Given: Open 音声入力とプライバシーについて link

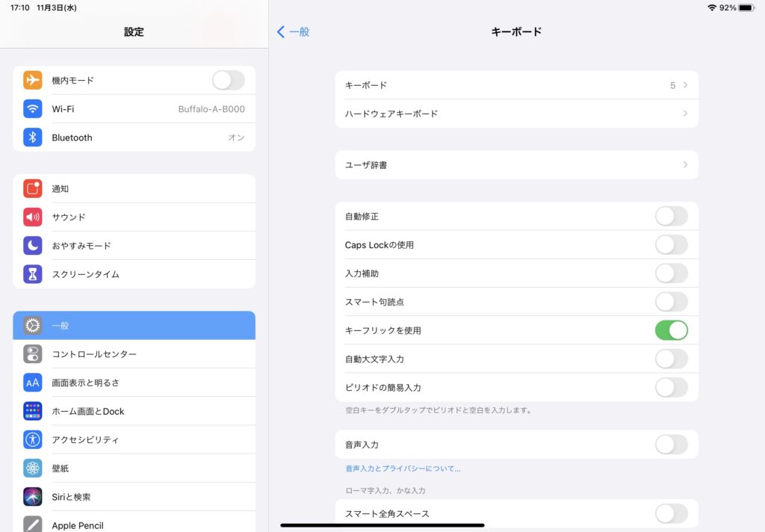Looking at the screenshot, I should pyautogui.click(x=403, y=468).
